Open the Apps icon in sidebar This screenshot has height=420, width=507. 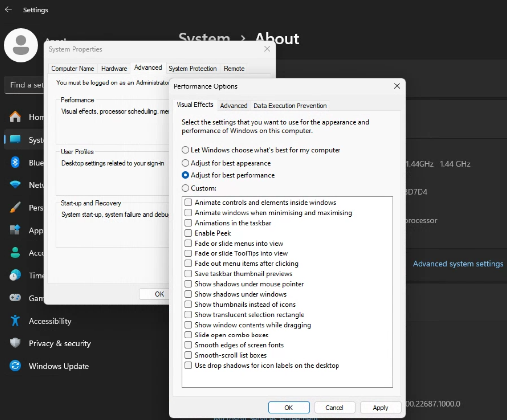(15, 230)
